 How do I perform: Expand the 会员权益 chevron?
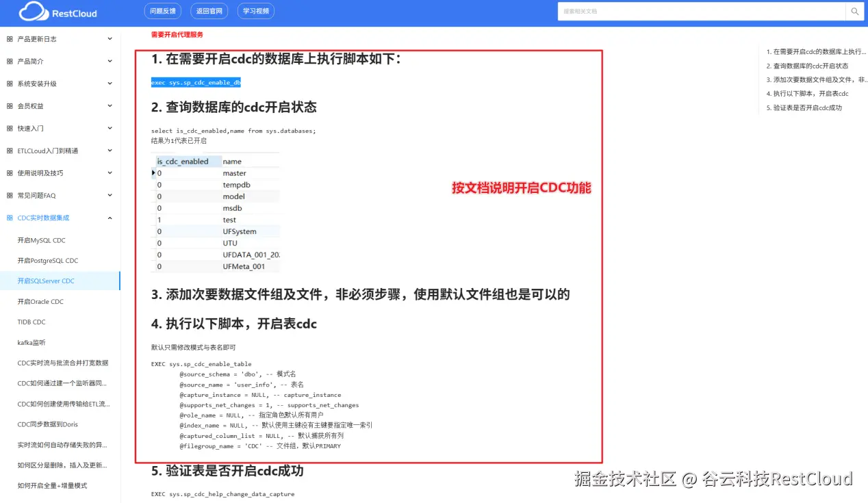(110, 106)
